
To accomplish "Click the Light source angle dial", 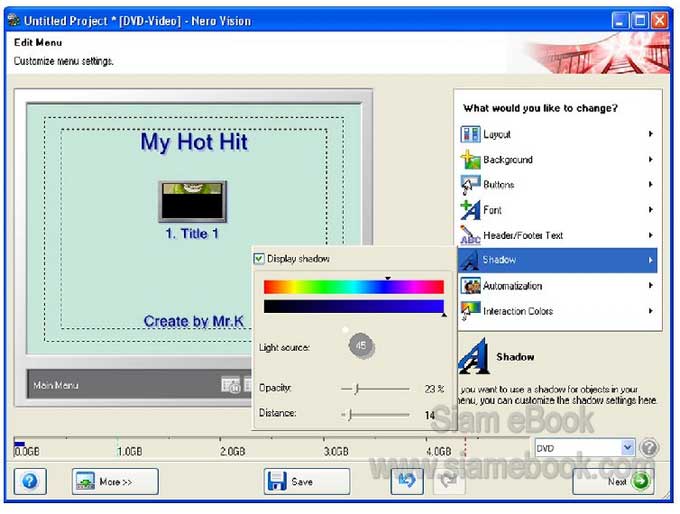I will coord(361,346).
